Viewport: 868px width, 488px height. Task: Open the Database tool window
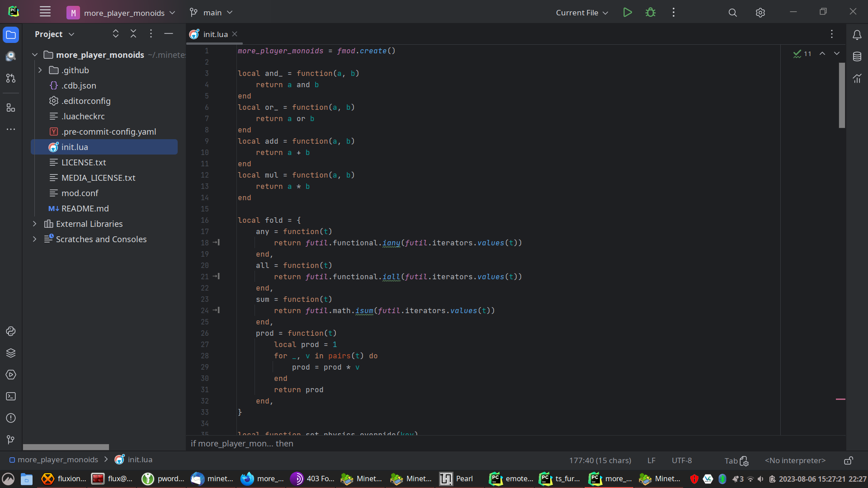[x=857, y=56]
